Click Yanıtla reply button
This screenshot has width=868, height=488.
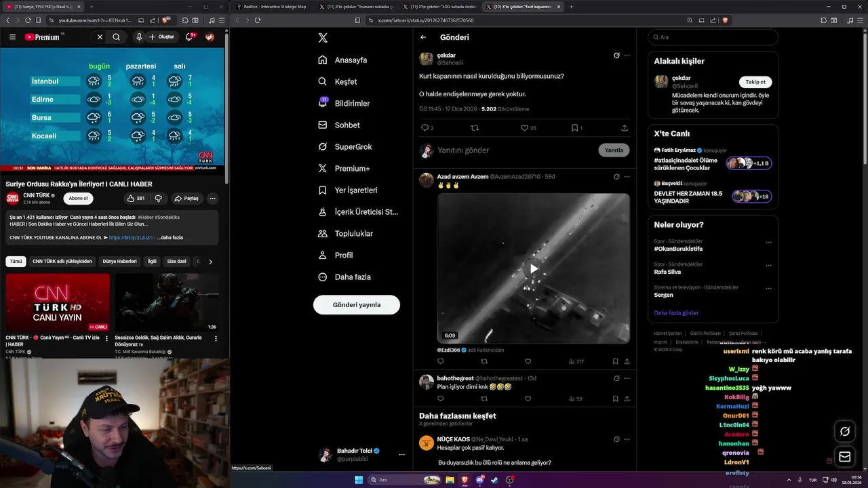pyautogui.click(x=614, y=150)
